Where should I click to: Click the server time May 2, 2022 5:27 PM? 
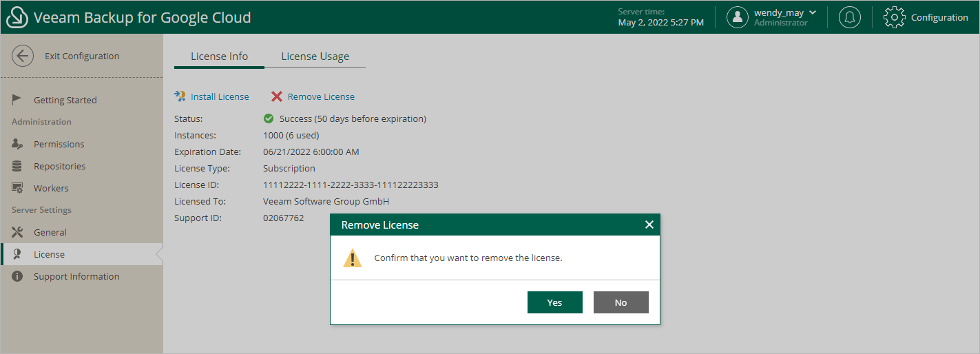click(x=661, y=23)
